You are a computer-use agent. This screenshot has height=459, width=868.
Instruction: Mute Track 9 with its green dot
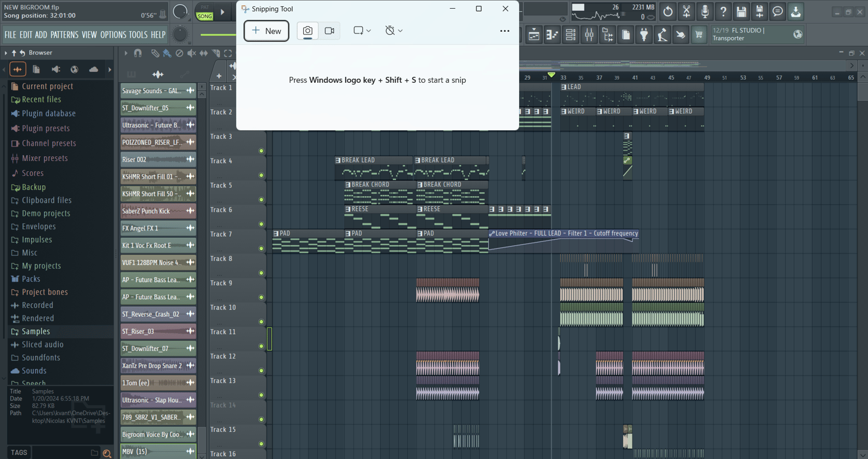[x=261, y=297]
